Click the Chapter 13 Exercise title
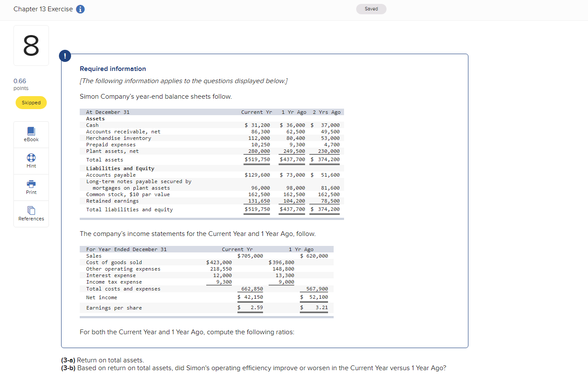Screen dimensions: 588x381 (43, 10)
